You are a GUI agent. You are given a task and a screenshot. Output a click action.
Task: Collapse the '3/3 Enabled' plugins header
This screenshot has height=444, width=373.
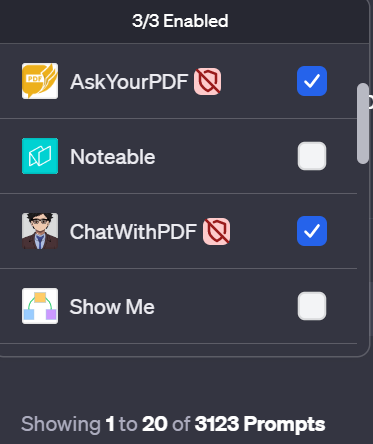pyautogui.click(x=180, y=21)
